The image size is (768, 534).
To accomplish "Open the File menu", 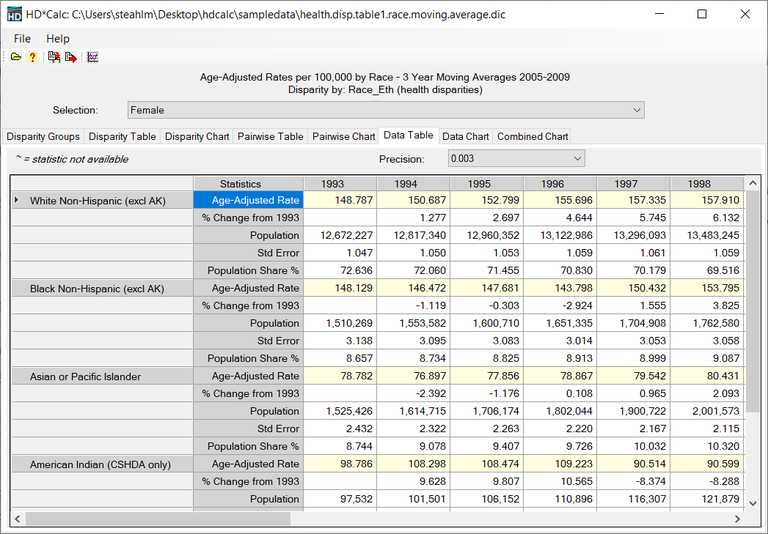I will coord(22,38).
